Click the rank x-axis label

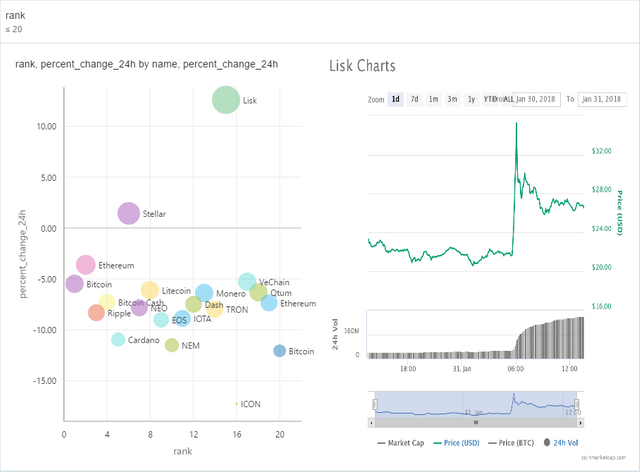[x=182, y=451]
